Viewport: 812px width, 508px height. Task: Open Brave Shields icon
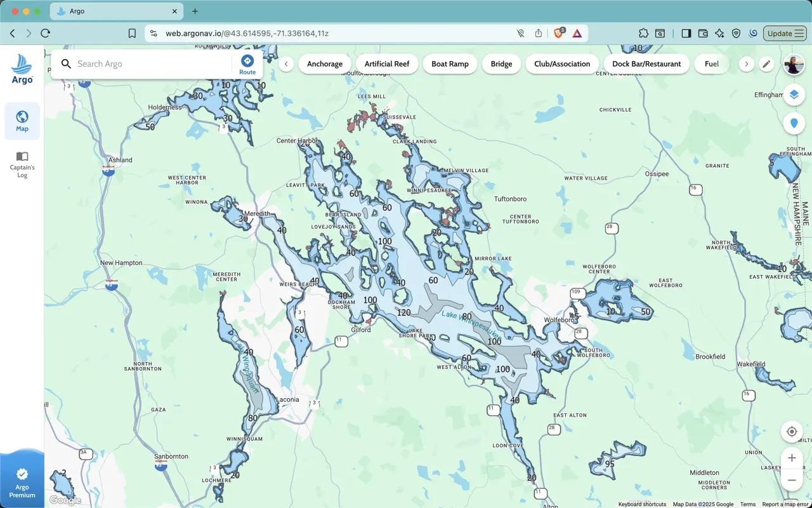(559, 33)
